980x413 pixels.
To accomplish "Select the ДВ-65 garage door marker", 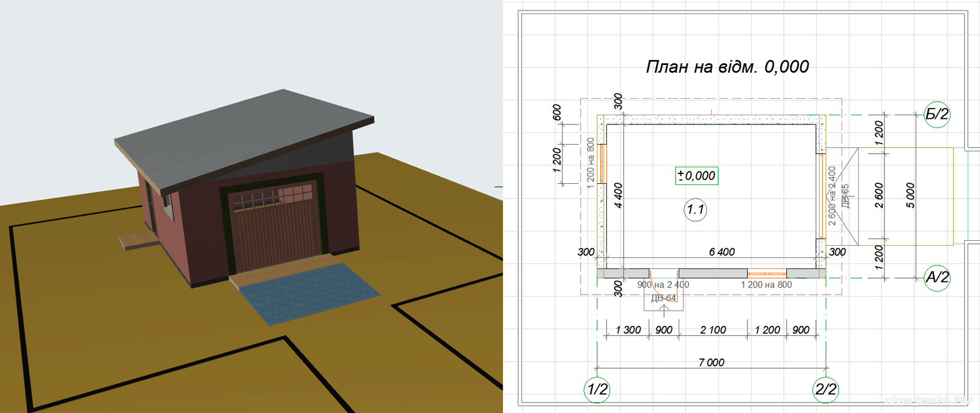I will [846, 196].
